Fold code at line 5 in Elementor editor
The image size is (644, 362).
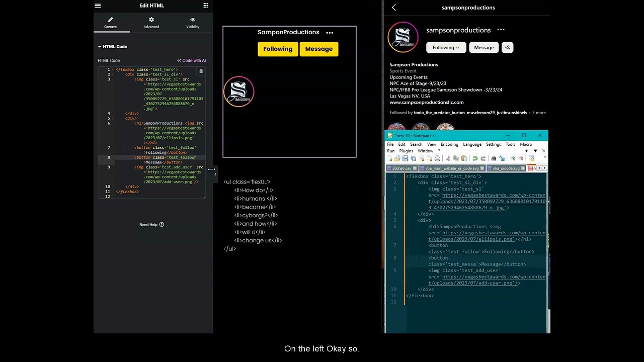112,119
